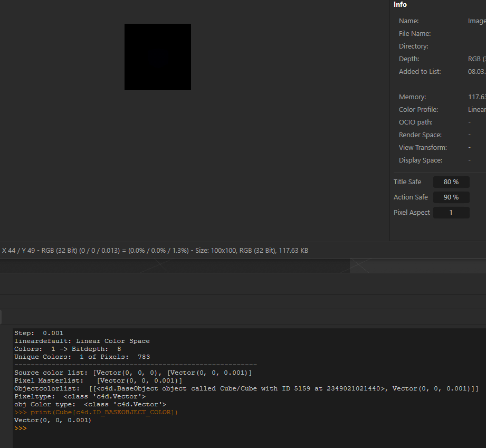The height and width of the screenshot is (448, 486).
Task: Click the print(Cube[c4d.ID_BASEOBJECT_COLOR]) command line
Action: pyautogui.click(x=96, y=412)
